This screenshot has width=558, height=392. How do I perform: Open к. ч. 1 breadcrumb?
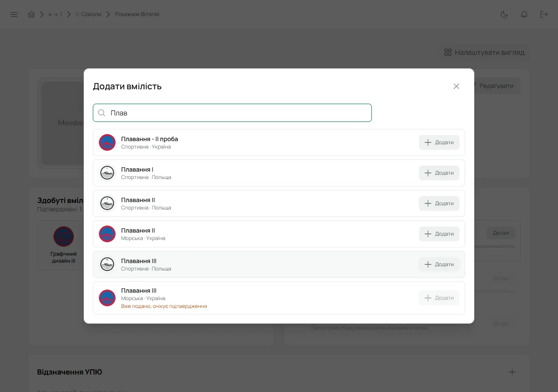55,14
